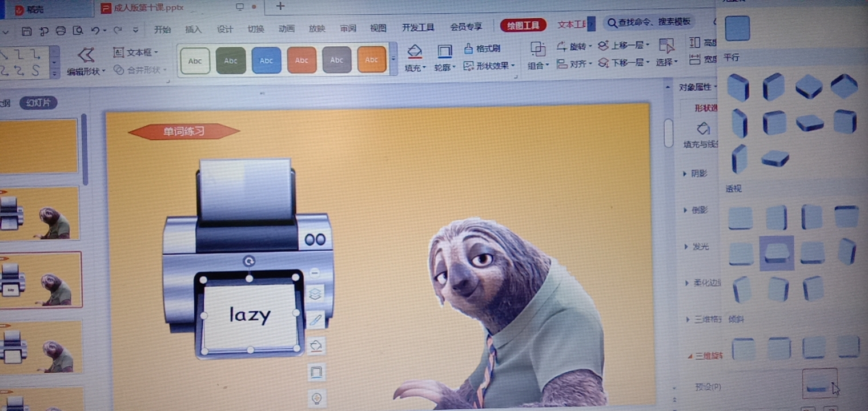Select the no-rotation preset at top of gallery

pyautogui.click(x=737, y=28)
